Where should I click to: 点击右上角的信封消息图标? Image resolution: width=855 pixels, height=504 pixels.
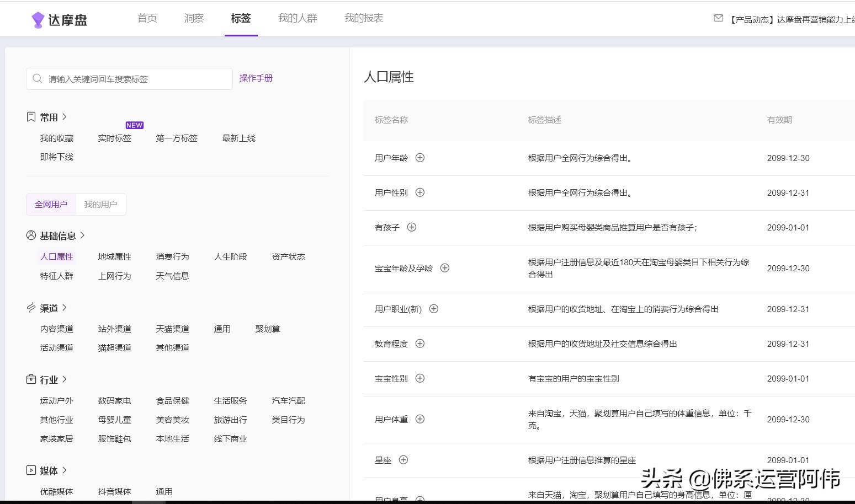pyautogui.click(x=718, y=18)
